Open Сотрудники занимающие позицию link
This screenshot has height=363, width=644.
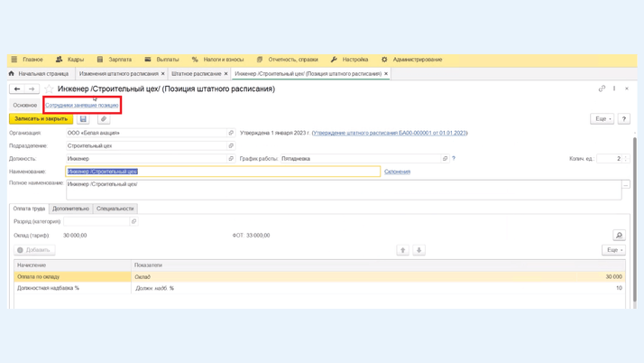click(82, 105)
